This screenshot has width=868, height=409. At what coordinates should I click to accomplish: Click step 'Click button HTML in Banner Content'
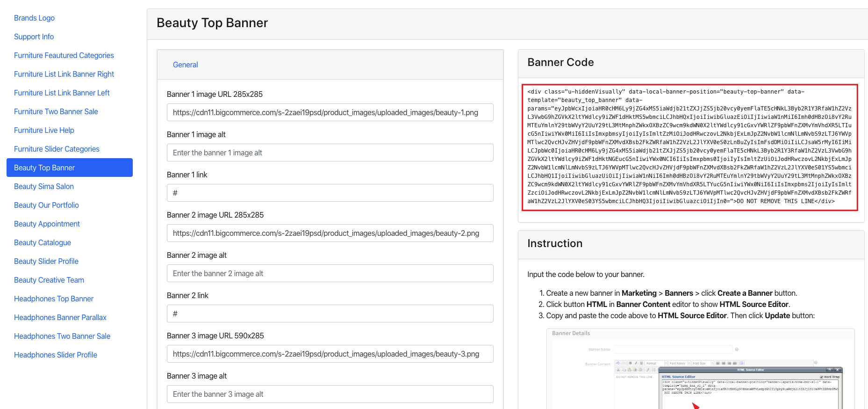click(668, 304)
